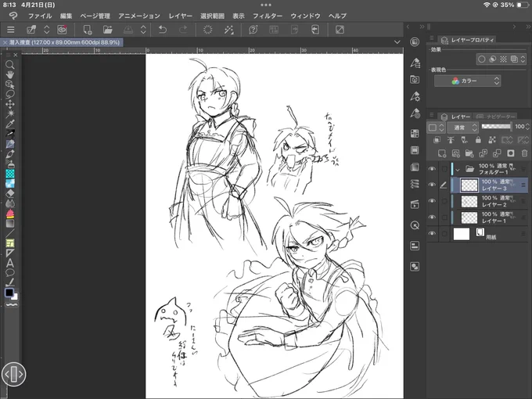Viewport: 532px width, 399px height.
Task: Select the Eyedropper tool
Action: coord(10,124)
